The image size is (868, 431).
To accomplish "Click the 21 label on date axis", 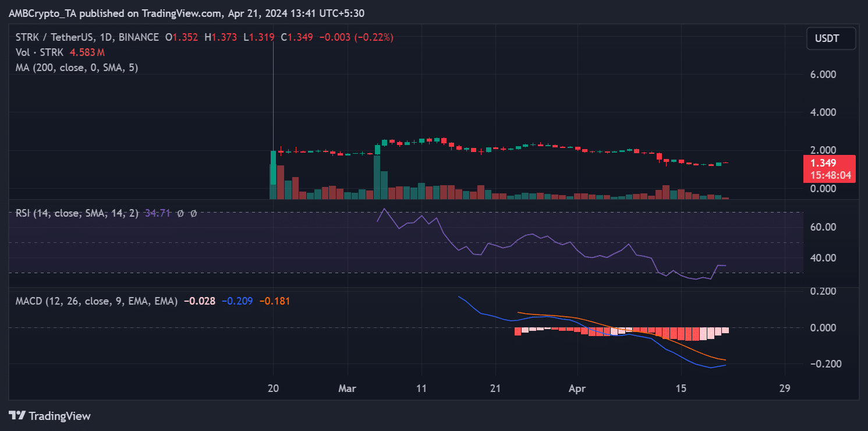I will coord(495,388).
